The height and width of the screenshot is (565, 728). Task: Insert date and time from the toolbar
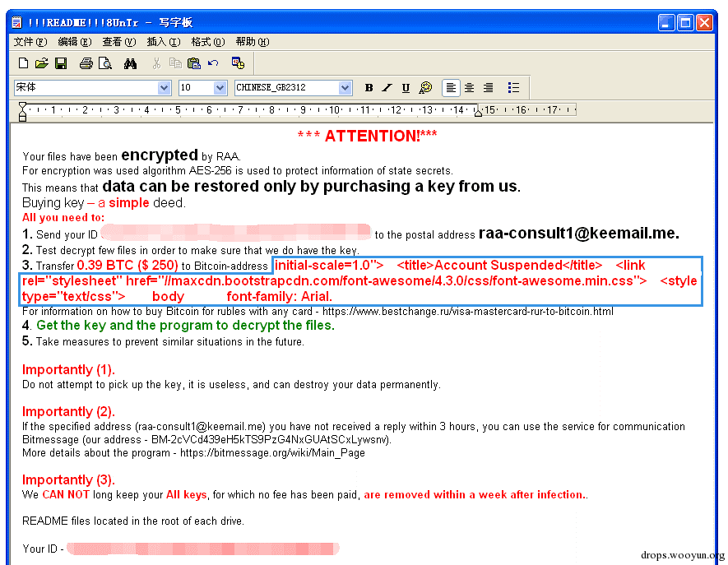point(239,63)
